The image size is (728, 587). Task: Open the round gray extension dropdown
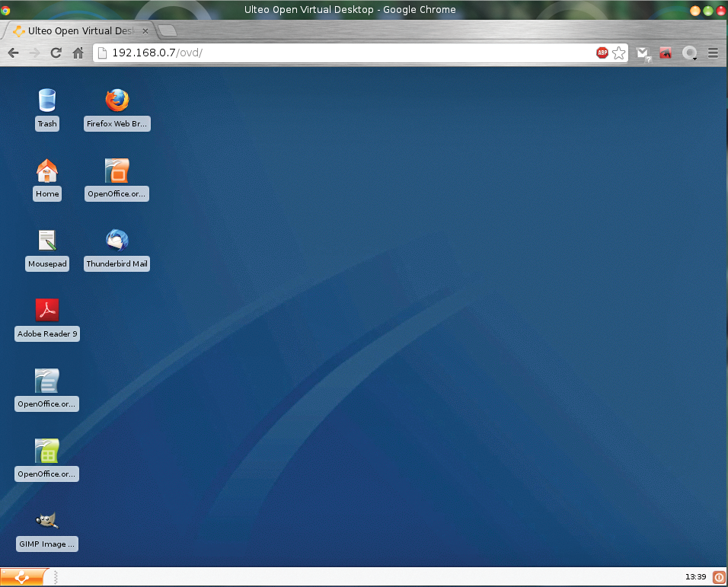click(690, 53)
